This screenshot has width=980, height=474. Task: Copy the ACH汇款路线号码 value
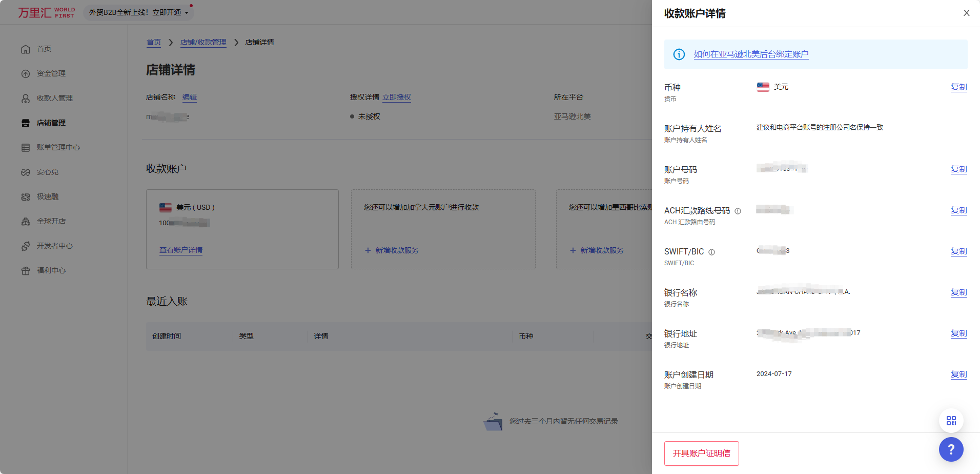click(958, 210)
